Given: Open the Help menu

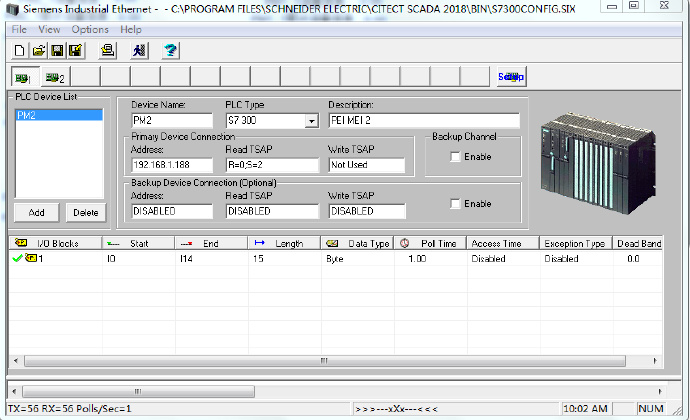Looking at the screenshot, I should point(131,29).
